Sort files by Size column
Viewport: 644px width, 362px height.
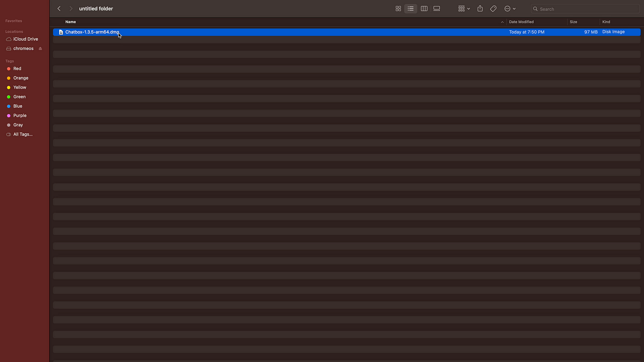click(x=573, y=22)
